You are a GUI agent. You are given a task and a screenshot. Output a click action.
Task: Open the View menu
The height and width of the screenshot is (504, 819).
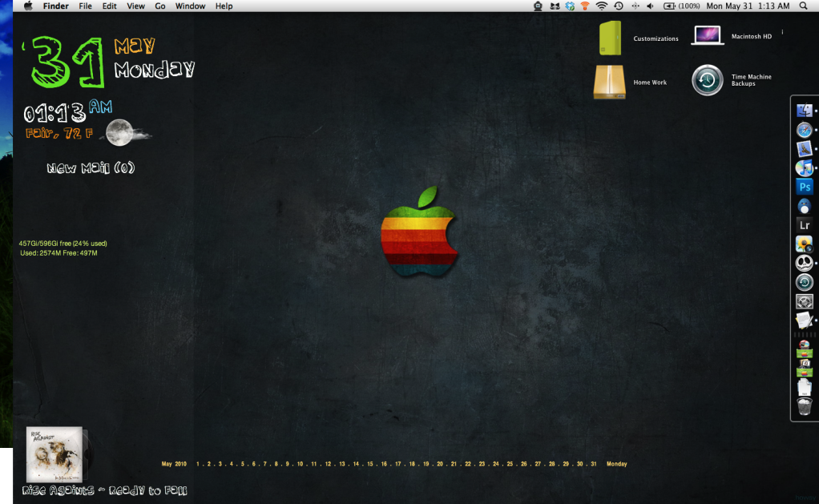[135, 6]
